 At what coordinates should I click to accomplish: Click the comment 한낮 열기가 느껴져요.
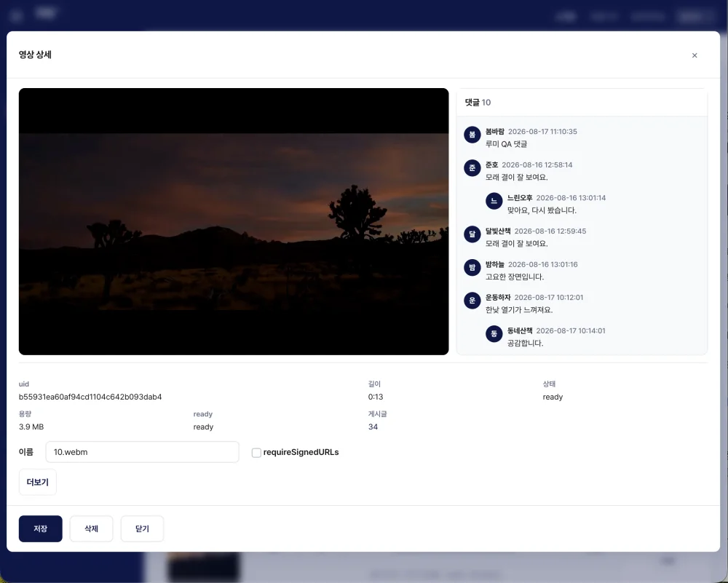point(519,310)
